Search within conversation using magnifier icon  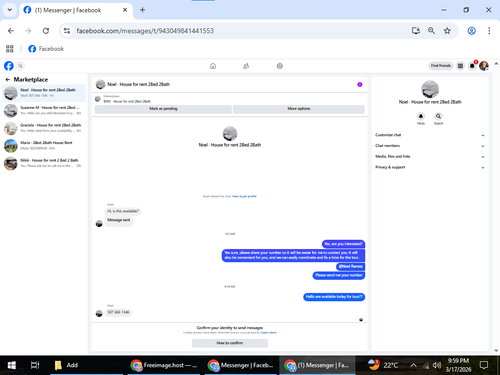point(438,116)
